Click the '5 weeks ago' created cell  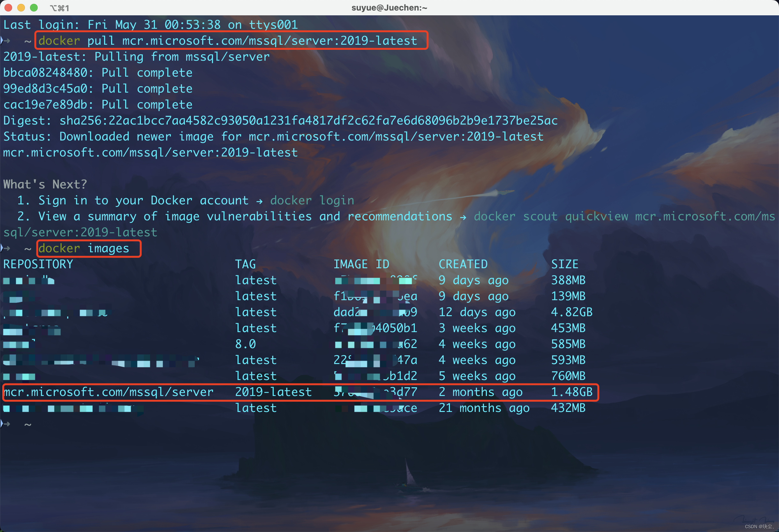click(477, 376)
